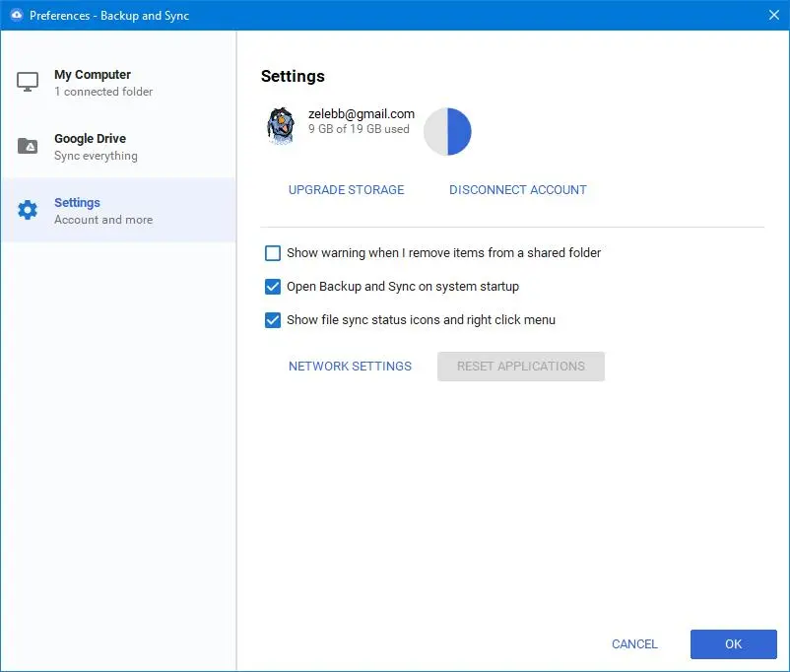The image size is (790, 672).
Task: Click the blue Settings gear icon
Action: [28, 210]
